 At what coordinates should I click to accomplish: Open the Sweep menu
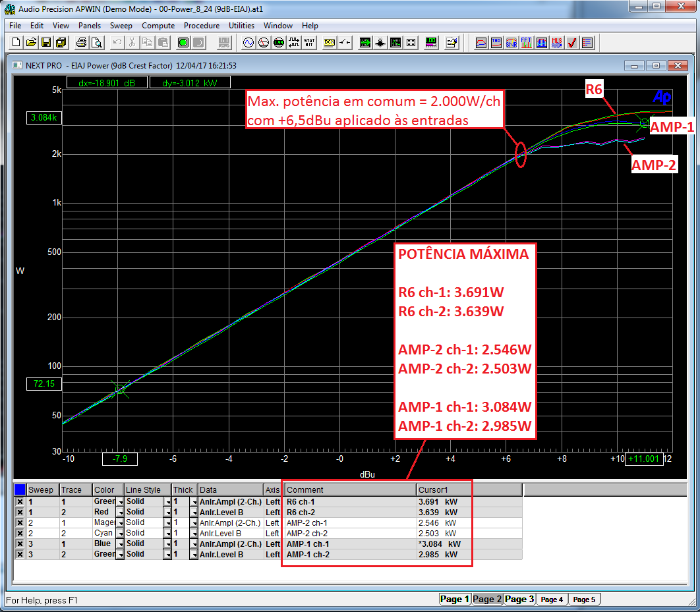coord(121,26)
